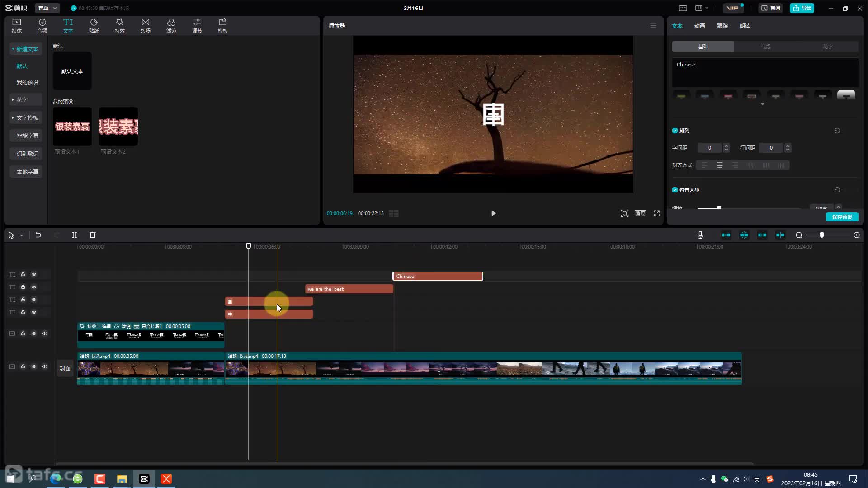Switch to the 动画 tab
Screen dimensions: 868x488
[x=700, y=26]
